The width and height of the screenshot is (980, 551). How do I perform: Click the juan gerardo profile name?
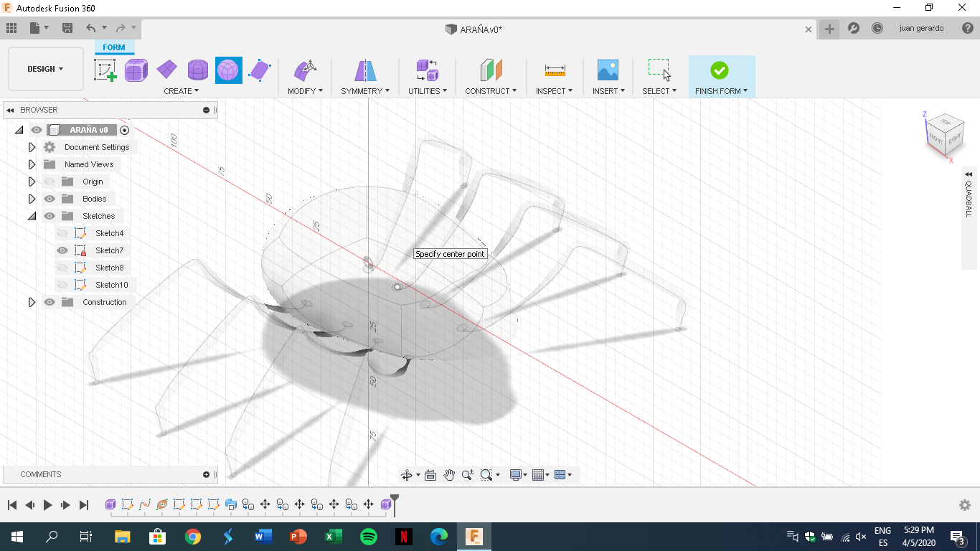coord(921,27)
